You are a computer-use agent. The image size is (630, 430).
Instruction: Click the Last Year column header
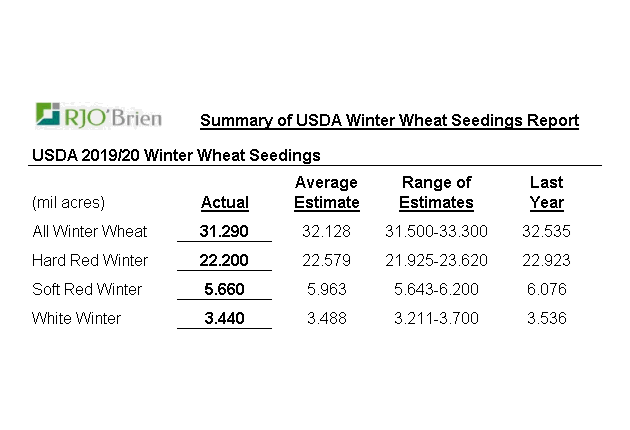coord(546,192)
